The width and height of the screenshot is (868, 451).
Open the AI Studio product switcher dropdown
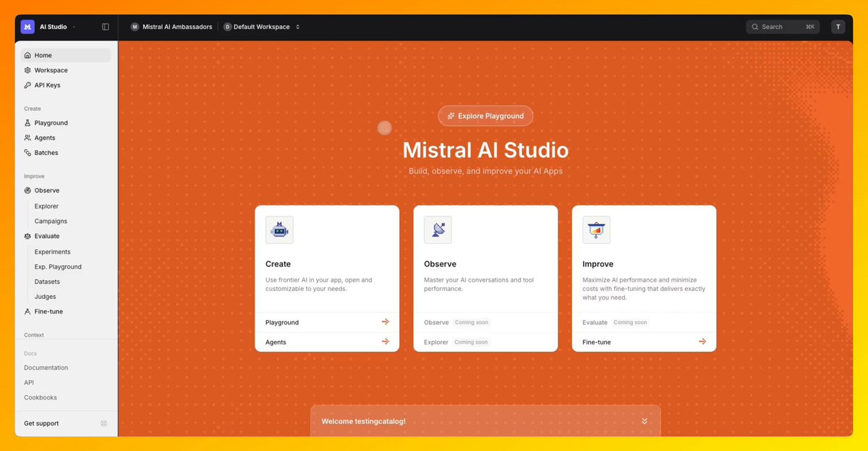pyautogui.click(x=58, y=27)
